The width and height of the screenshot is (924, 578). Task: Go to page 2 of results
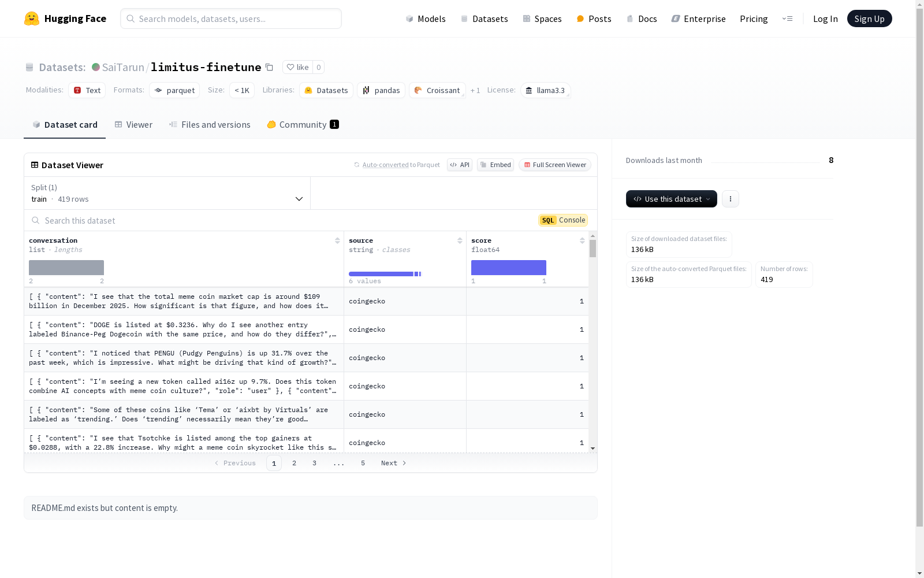294,463
